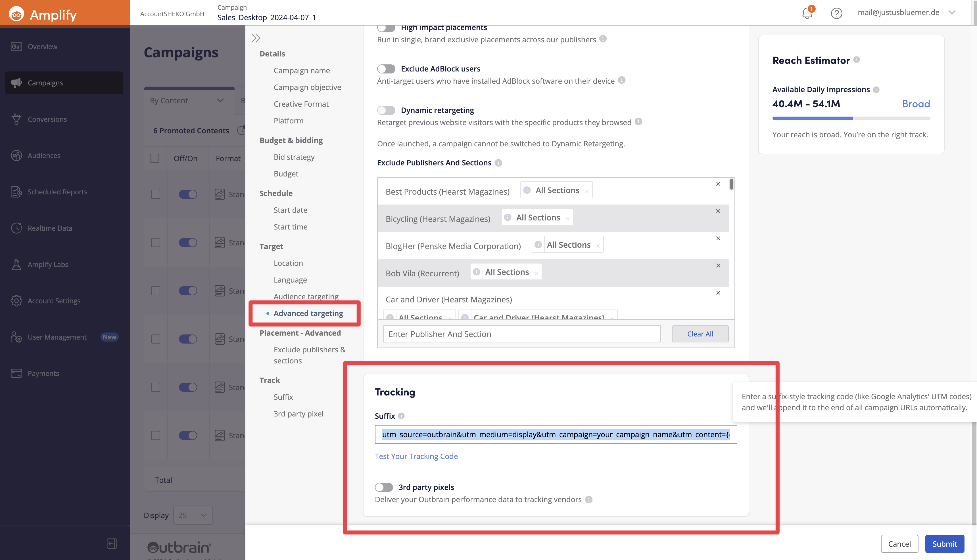
Task: Open the Test Your Tracking Code link
Action: [416, 456]
